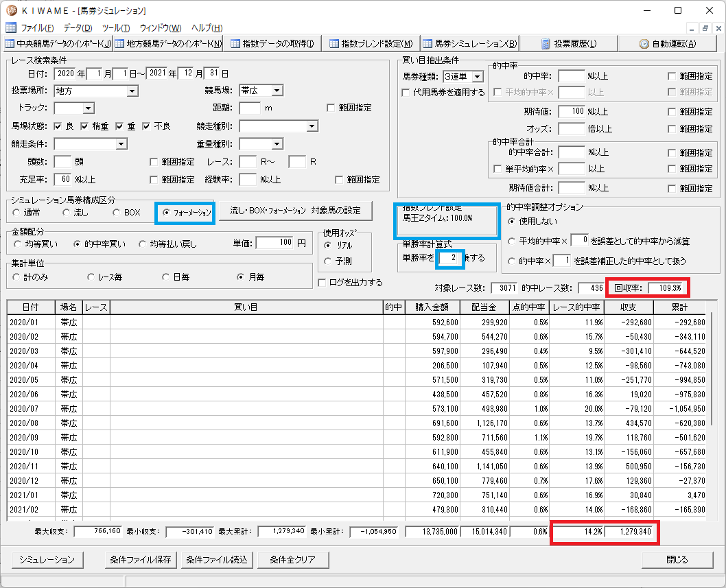Open the トラック dropdown
Viewport: 726px width, 588px height.
[89, 108]
